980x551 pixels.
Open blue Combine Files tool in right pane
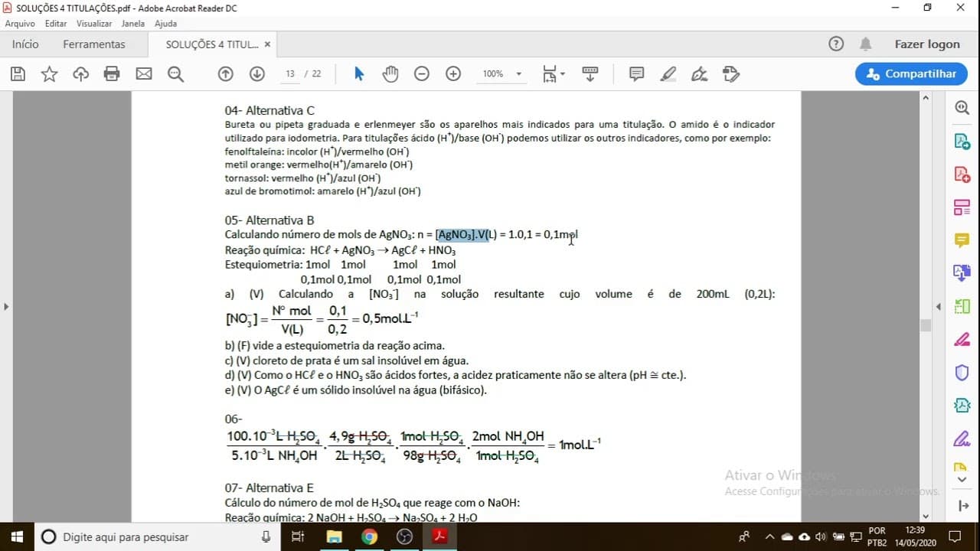click(962, 273)
